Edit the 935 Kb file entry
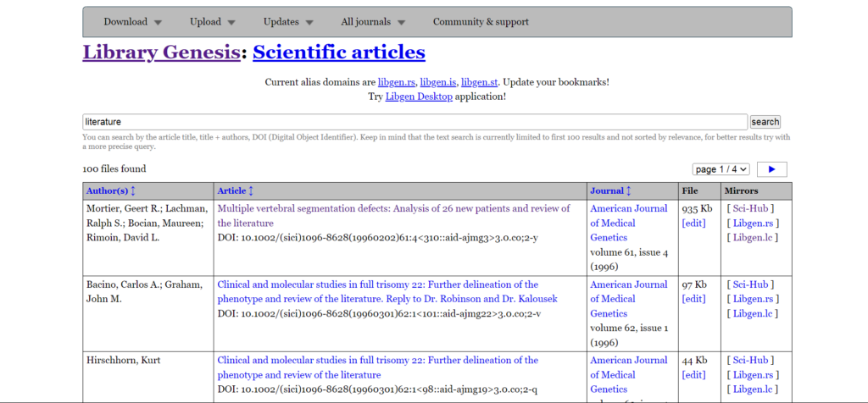 tap(693, 223)
